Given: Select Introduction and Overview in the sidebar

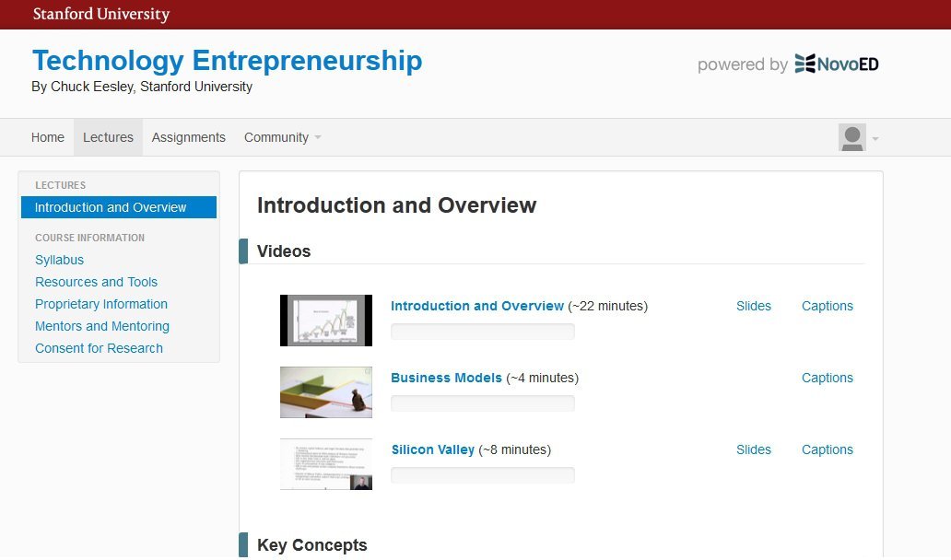Looking at the screenshot, I should [112, 207].
